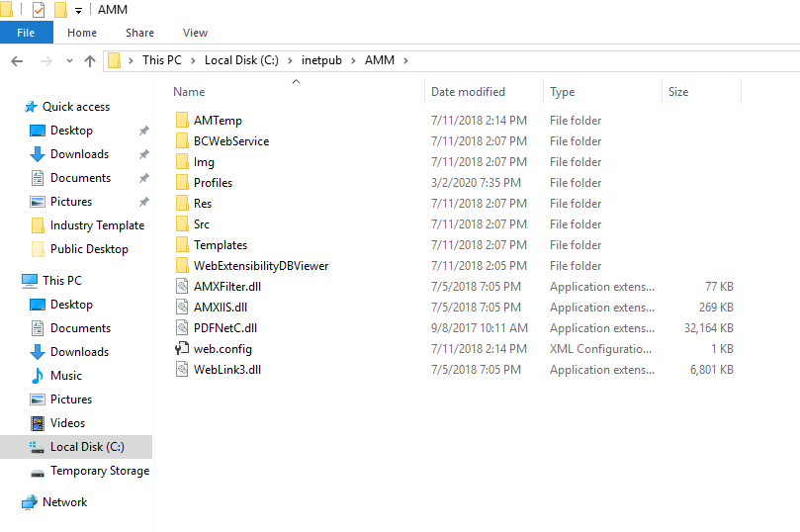The width and height of the screenshot is (800, 532).
Task: Expand chevron after AMM breadcrumb
Action: pos(405,60)
